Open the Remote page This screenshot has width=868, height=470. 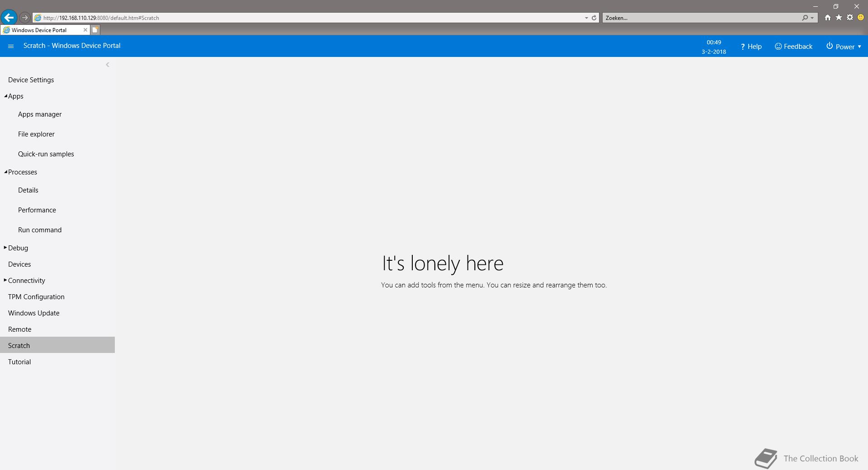point(20,329)
